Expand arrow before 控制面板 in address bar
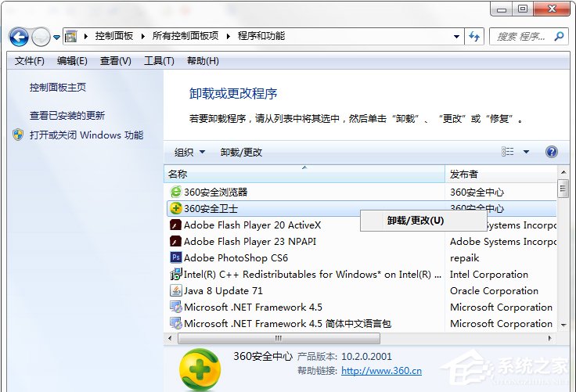The image size is (576, 392). (x=86, y=36)
